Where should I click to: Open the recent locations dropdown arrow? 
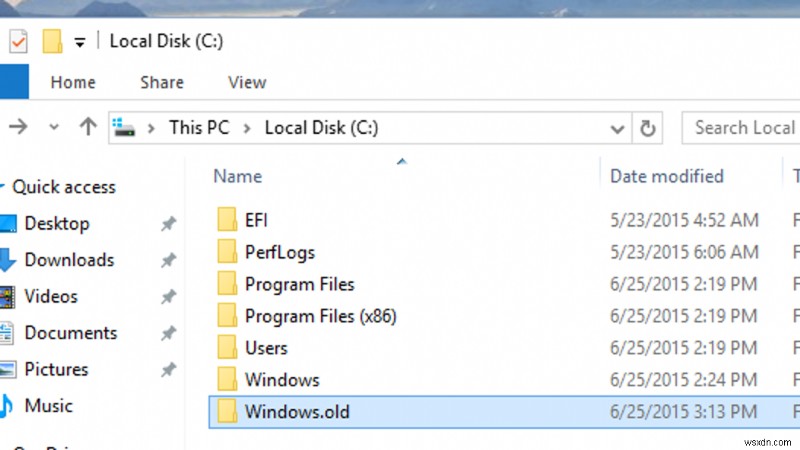54,128
